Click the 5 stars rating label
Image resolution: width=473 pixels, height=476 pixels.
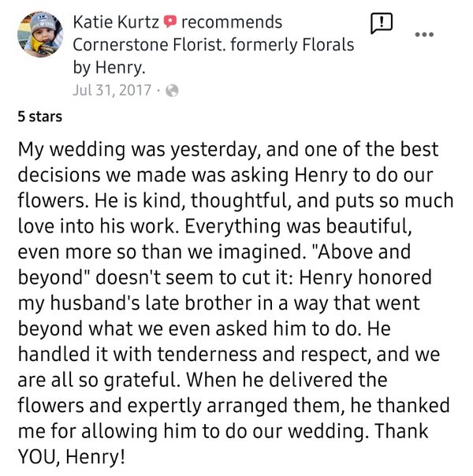click(40, 117)
